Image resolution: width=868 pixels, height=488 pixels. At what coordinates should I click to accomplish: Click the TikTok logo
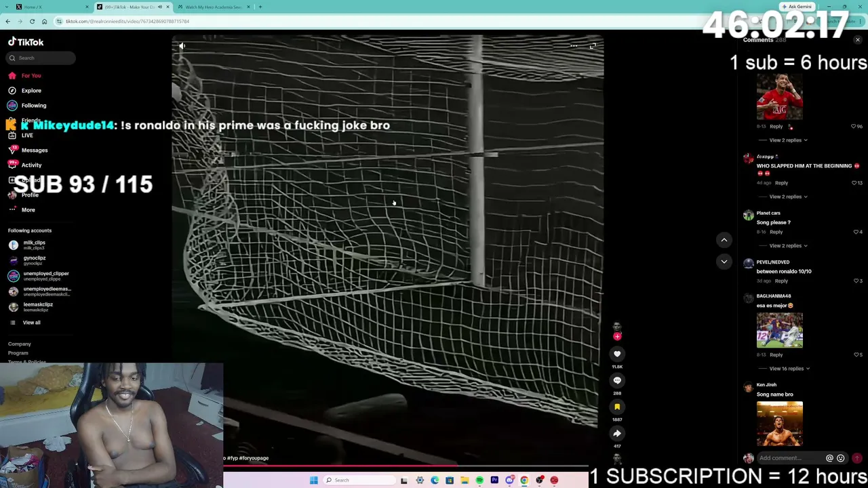(26, 42)
